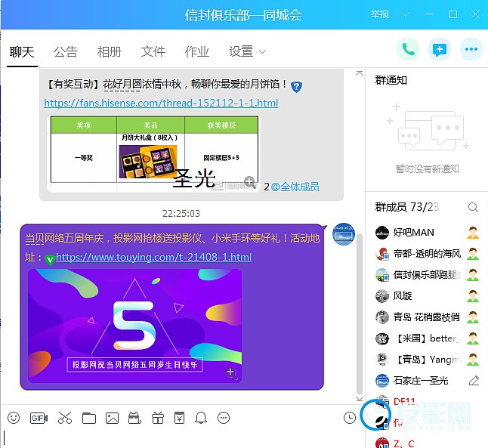This screenshot has height=448, width=488.
Task: Click the sender avatar beside purple message
Action: (x=344, y=233)
